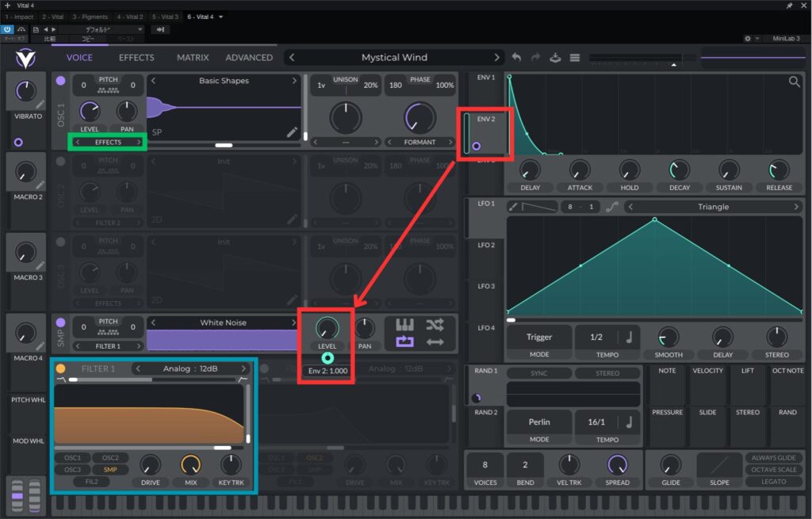Screen dimensions: 812x519
Task: Click the Filter 1 MIX knob
Action: point(190,465)
